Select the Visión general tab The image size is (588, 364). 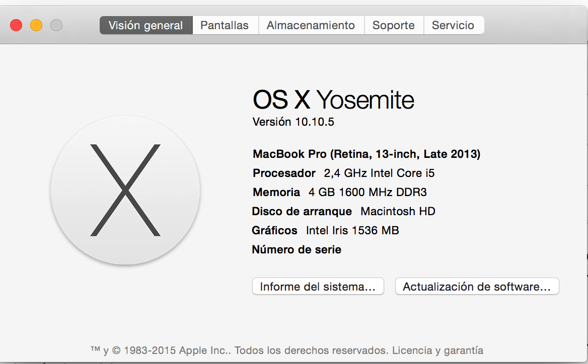click(145, 25)
